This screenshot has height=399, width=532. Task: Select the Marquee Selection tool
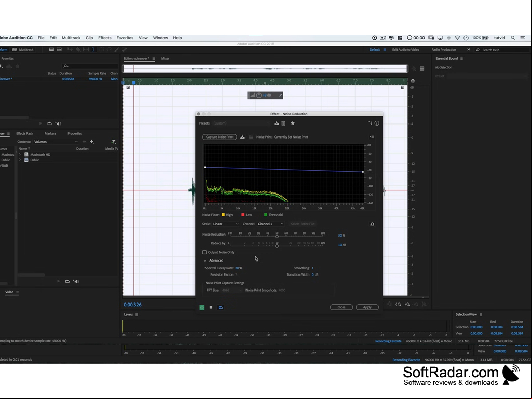pos(101,49)
